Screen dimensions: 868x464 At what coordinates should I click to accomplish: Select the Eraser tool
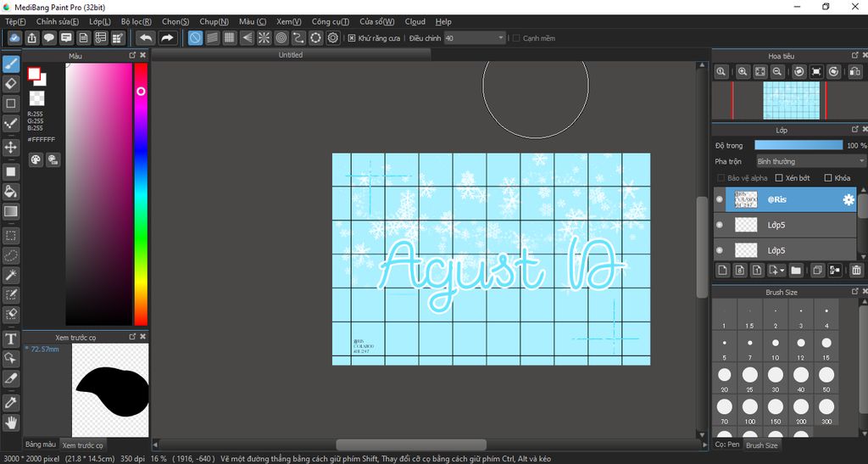pyautogui.click(x=10, y=84)
